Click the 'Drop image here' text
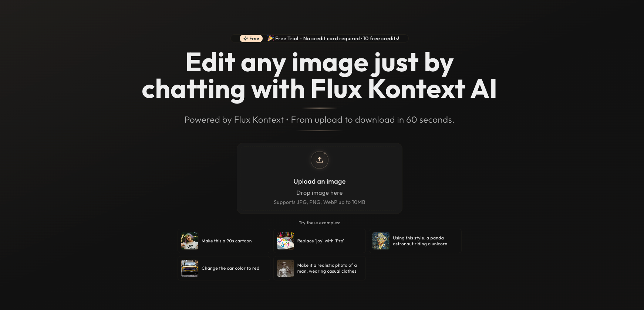The height and width of the screenshot is (310, 644). [320, 193]
